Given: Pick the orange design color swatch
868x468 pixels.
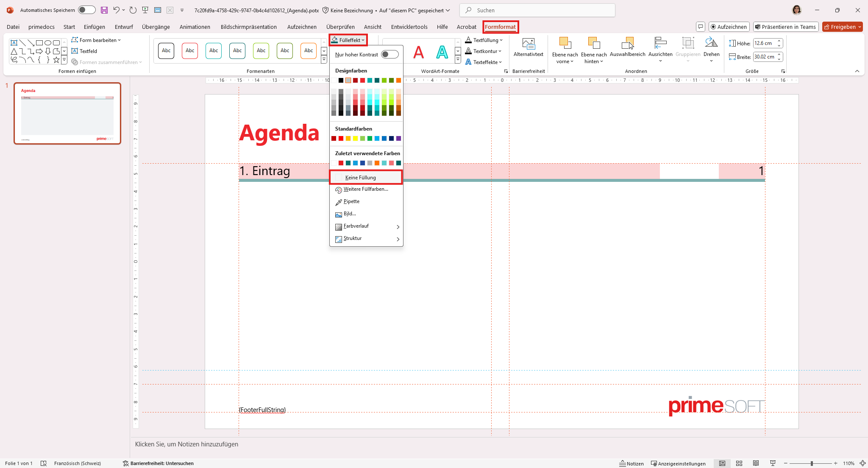Looking at the screenshot, I should coord(398,81).
